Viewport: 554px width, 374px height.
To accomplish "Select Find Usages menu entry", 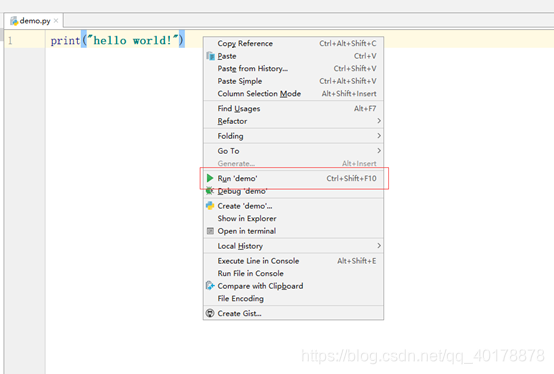I will (x=293, y=108).
